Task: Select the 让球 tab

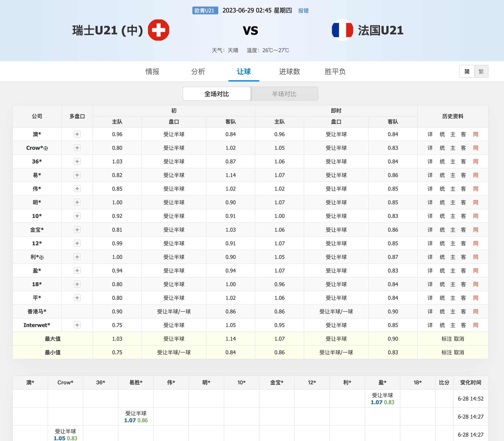Action: pyautogui.click(x=244, y=72)
